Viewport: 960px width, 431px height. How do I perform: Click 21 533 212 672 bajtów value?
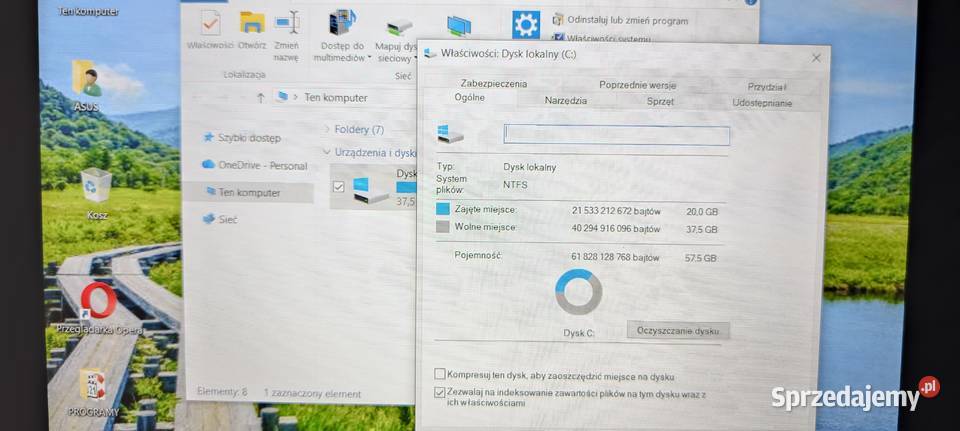tap(616, 211)
